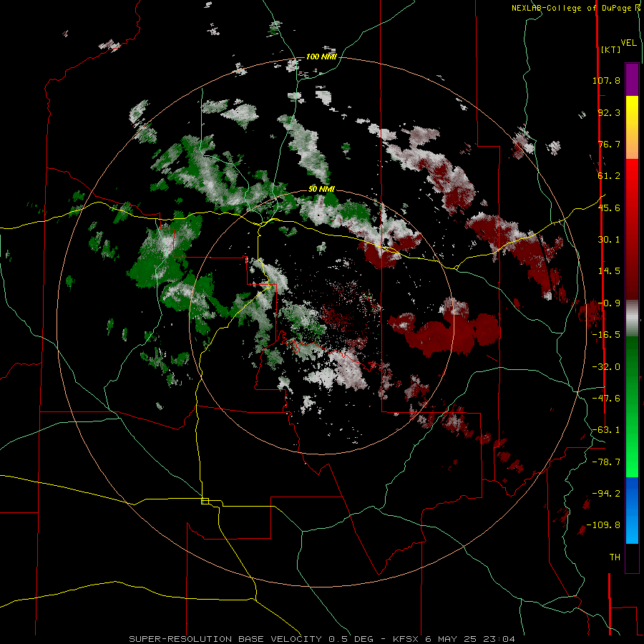Screen dimensions: 644x644
Task: Click the blue segment of the velocity scale
Action: 632,510
